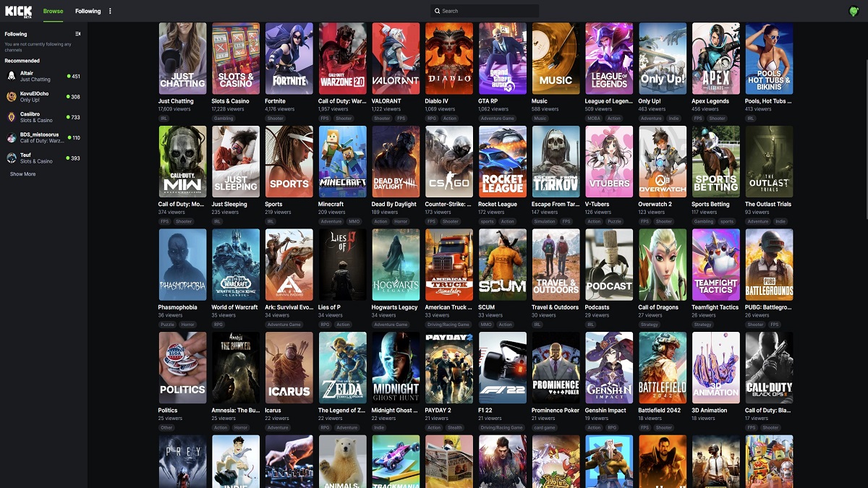Image resolution: width=868 pixels, height=488 pixels.
Task: Open the Fortnite category
Action: click(x=289, y=58)
